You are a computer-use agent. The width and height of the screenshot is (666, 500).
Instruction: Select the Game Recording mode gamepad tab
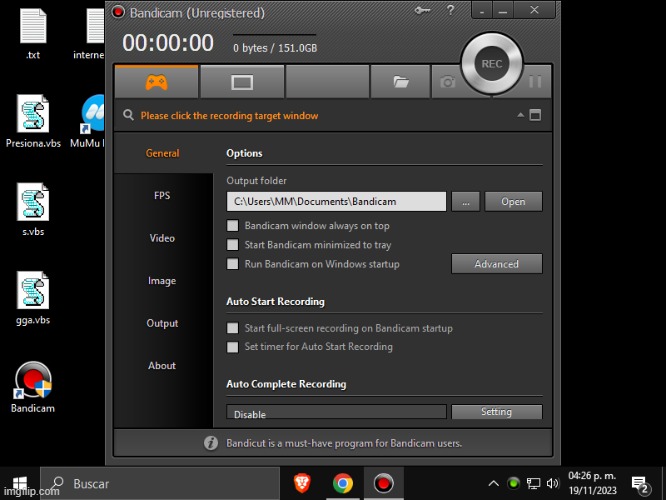point(156,82)
